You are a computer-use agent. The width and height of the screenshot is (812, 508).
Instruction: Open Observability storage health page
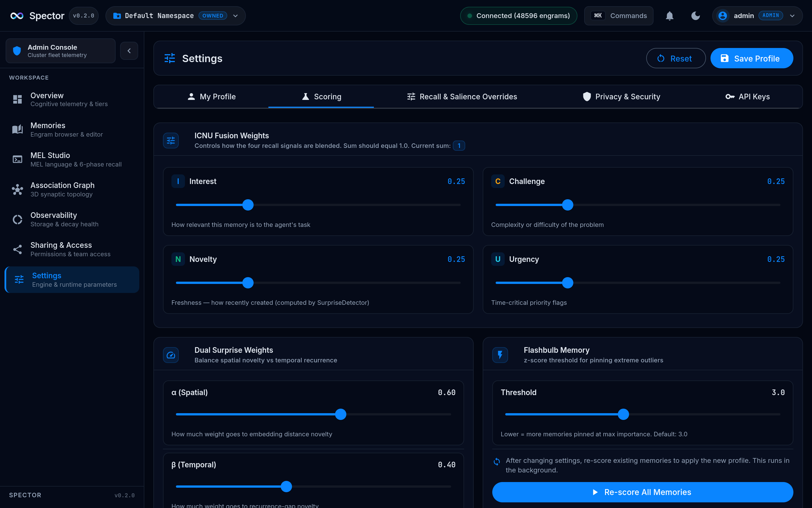72,219
